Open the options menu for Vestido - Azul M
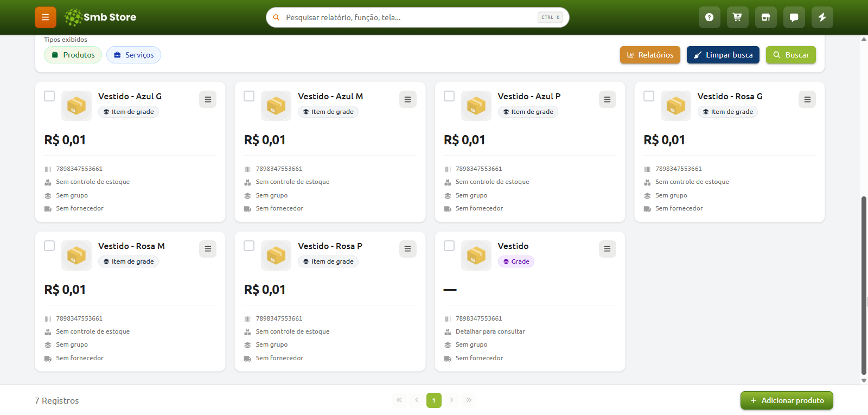The width and height of the screenshot is (868, 415). pyautogui.click(x=408, y=99)
